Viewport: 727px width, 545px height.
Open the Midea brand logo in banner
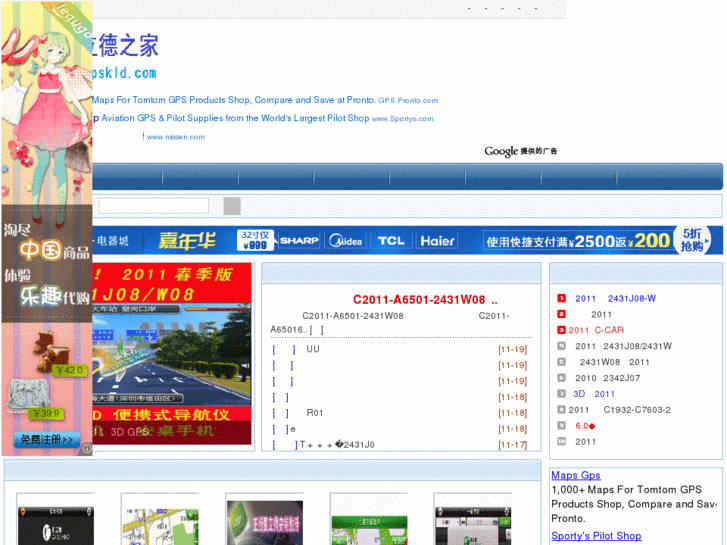coord(346,241)
